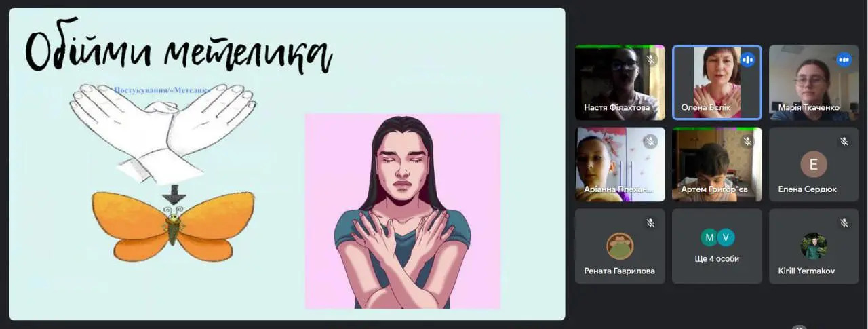Open the 'Ще 4 особи' participants tile
The height and width of the screenshot is (329, 868).
pyautogui.click(x=717, y=246)
